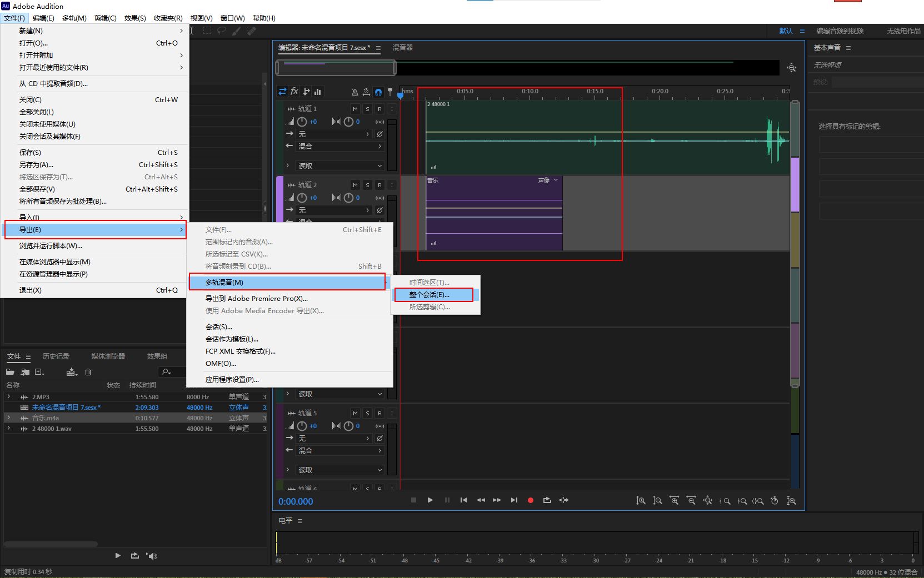The width and height of the screenshot is (924, 578).
Task: Toggle the magnet snapping icon
Action: [x=378, y=92]
